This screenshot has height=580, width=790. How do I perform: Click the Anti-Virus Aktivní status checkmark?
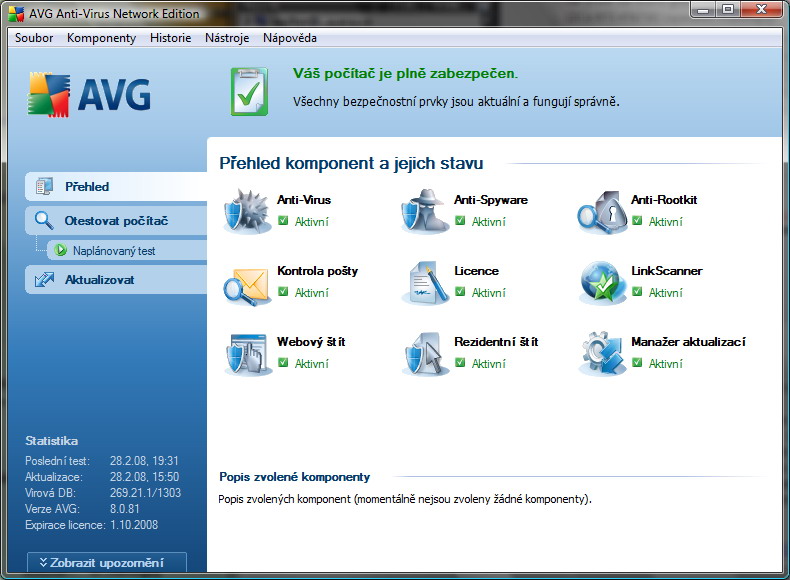tap(283, 221)
